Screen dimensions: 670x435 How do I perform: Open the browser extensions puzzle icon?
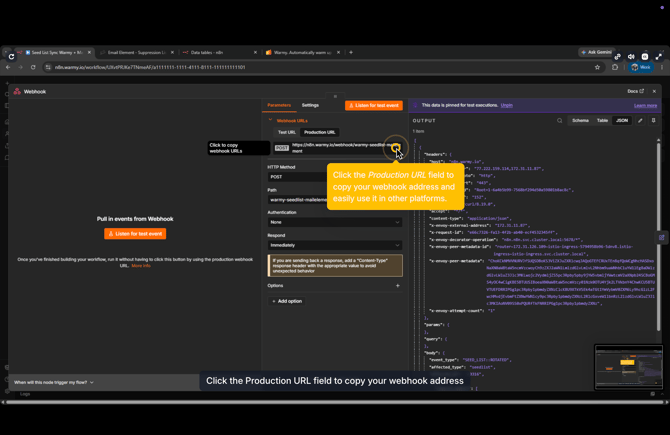point(615,67)
